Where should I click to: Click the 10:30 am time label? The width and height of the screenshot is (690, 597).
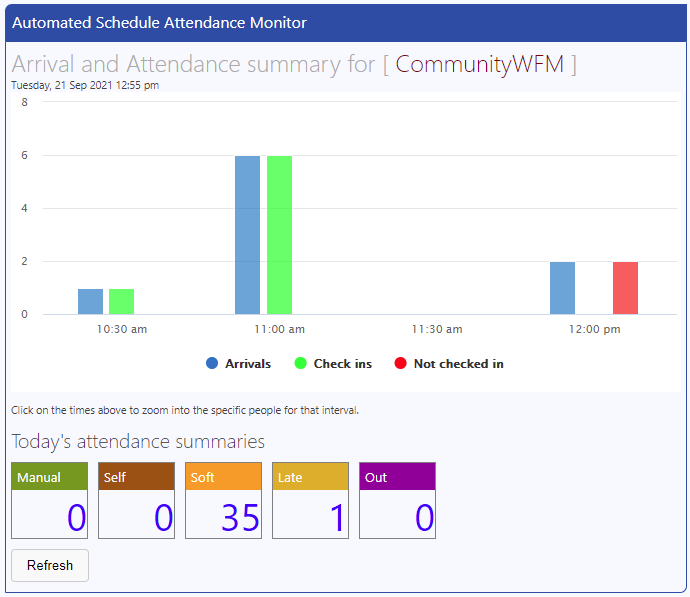[x=122, y=329]
